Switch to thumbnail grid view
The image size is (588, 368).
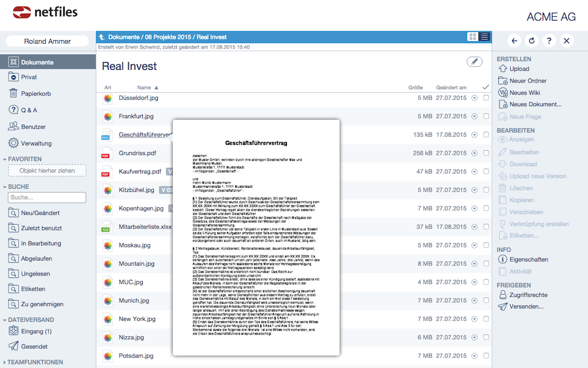(x=472, y=37)
